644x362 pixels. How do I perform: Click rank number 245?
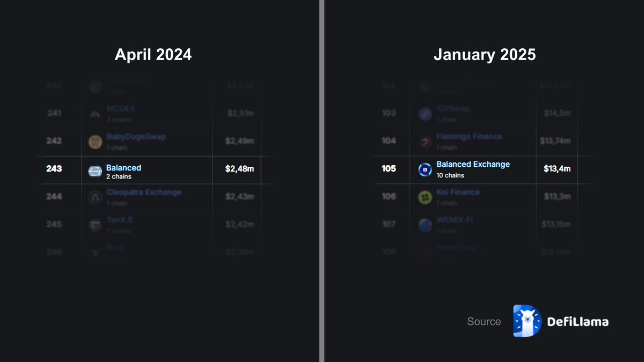(x=54, y=224)
